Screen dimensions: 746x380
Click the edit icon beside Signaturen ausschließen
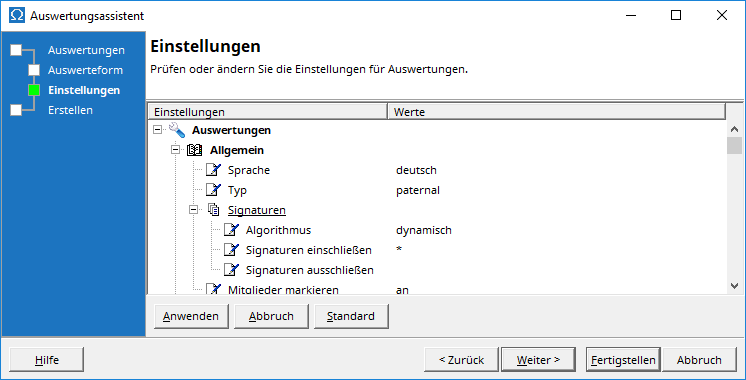[x=231, y=270]
